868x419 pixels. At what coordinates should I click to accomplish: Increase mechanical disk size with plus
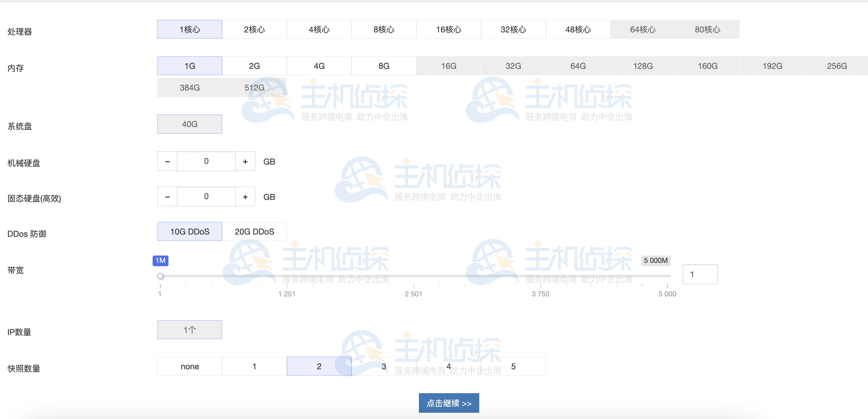(x=245, y=161)
